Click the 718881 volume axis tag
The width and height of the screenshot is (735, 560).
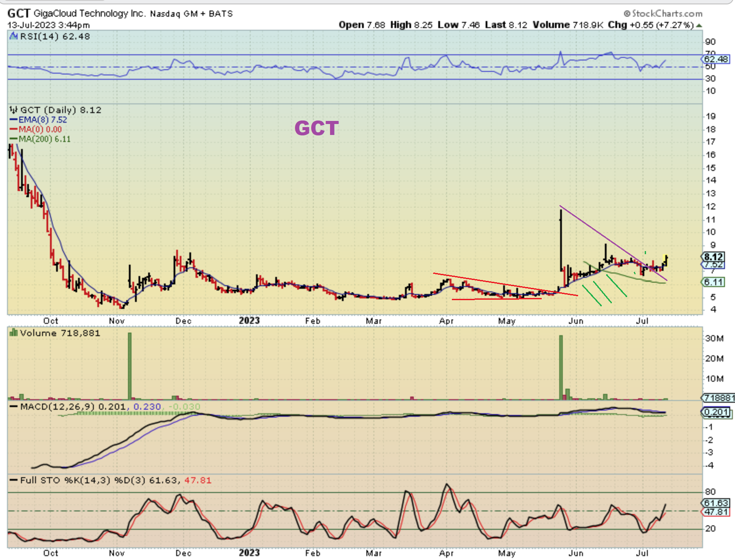[719, 397]
